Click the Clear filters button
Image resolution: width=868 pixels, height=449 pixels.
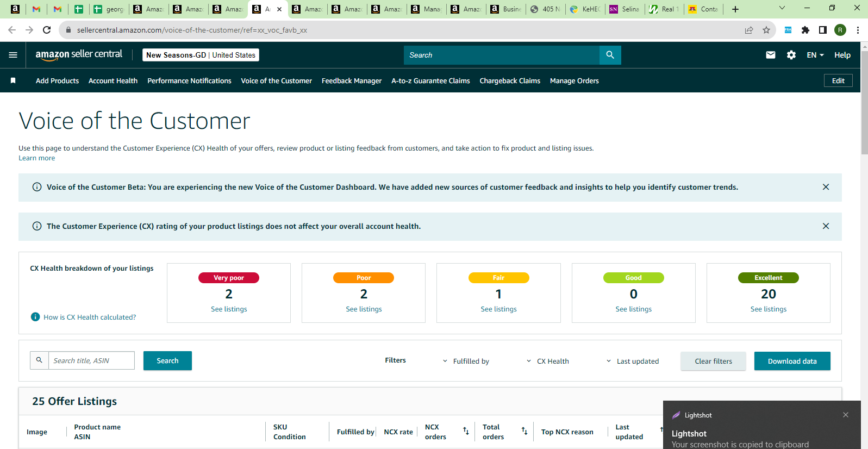pyautogui.click(x=713, y=361)
